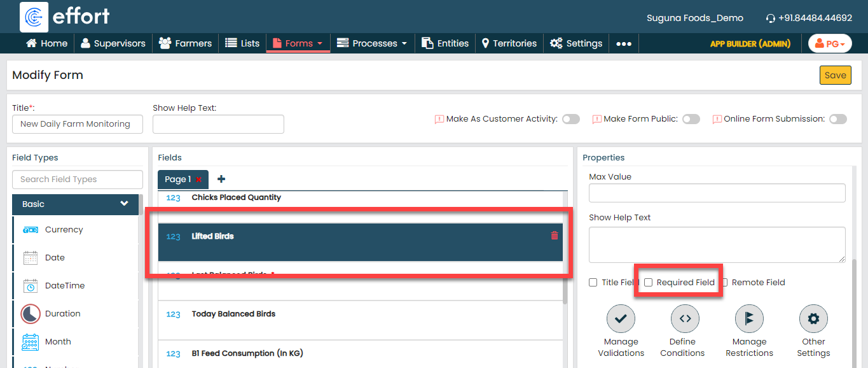The height and width of the screenshot is (368, 868).
Task: Expand the Processes dropdown menu
Action: 372,43
